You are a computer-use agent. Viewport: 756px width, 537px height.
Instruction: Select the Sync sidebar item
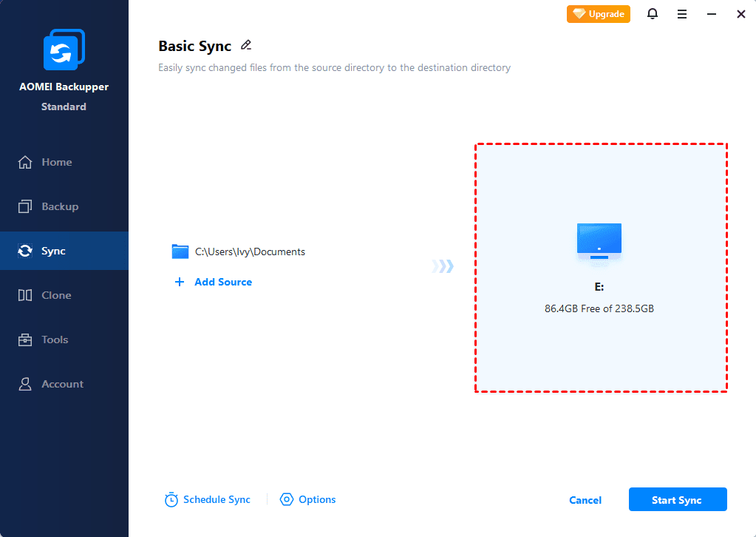tap(53, 251)
